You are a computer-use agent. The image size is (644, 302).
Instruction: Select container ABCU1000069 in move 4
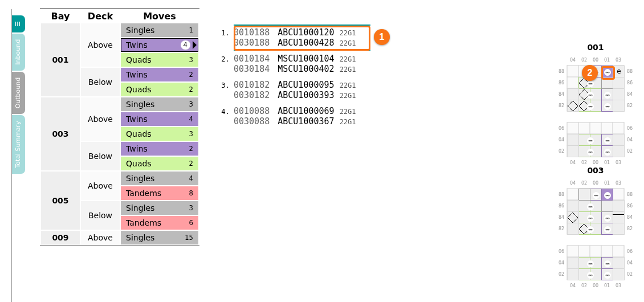pos(305,111)
